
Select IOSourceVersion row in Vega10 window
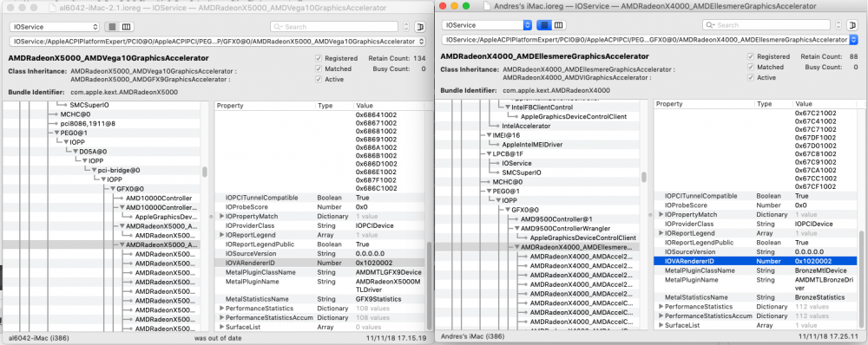pyautogui.click(x=320, y=253)
